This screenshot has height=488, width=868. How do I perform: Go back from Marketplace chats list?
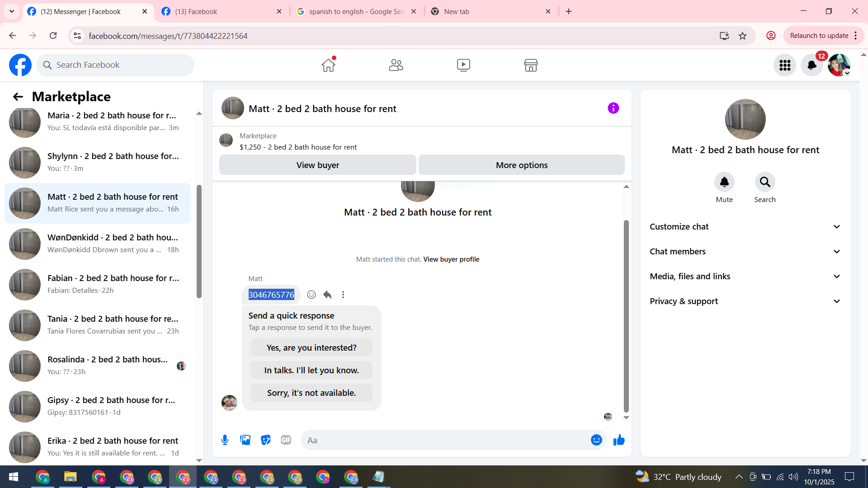[x=18, y=97]
